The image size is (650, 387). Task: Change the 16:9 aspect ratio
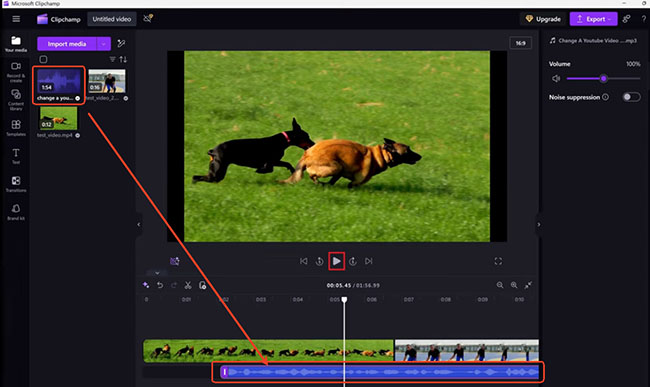tap(520, 43)
